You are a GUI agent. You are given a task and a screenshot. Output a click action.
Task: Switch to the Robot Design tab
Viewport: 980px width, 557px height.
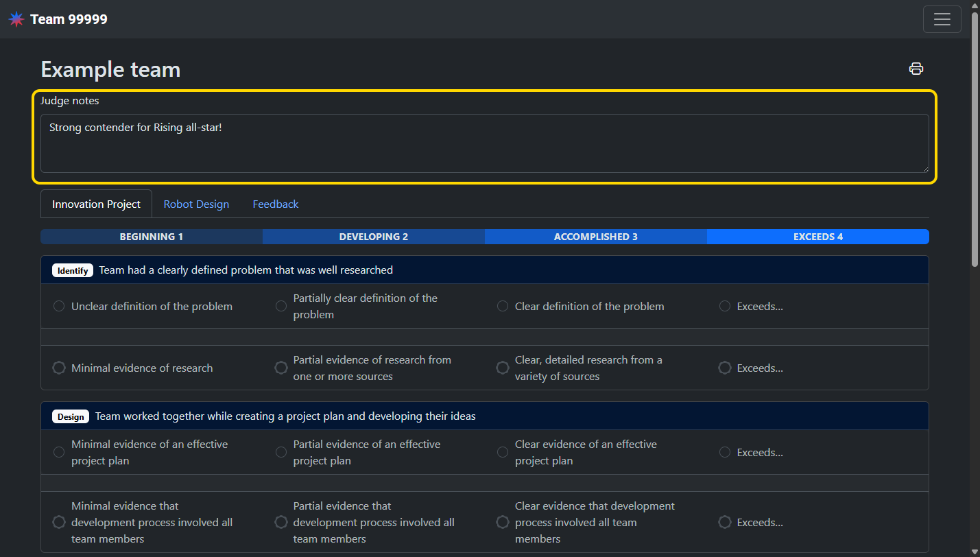coord(196,204)
